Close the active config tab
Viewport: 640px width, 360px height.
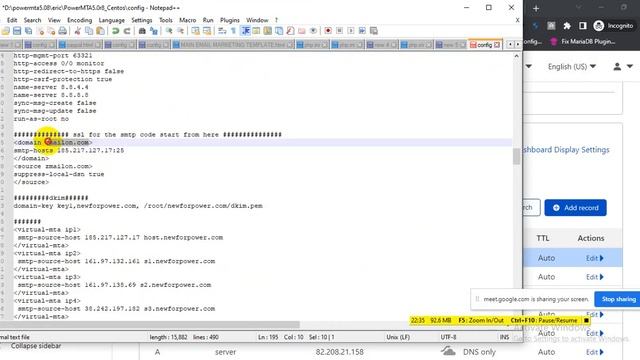(497, 45)
